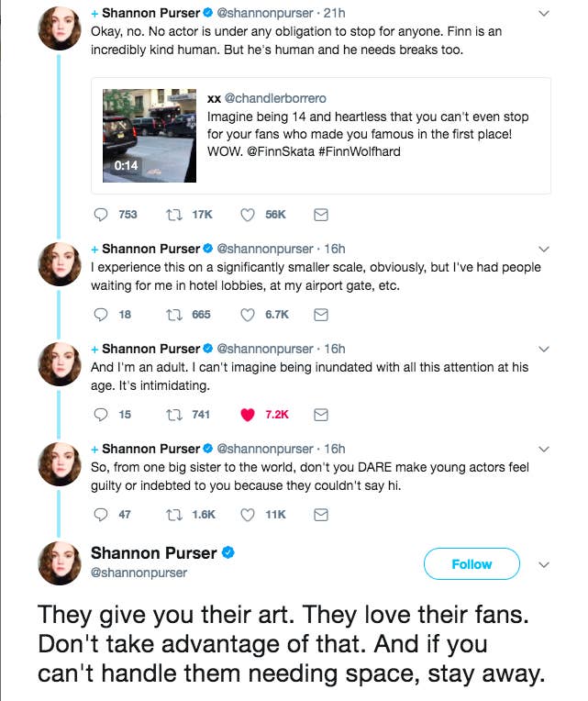The image size is (588, 701).
Task: Open chevron menu beside the Follow button
Action: pos(543,564)
